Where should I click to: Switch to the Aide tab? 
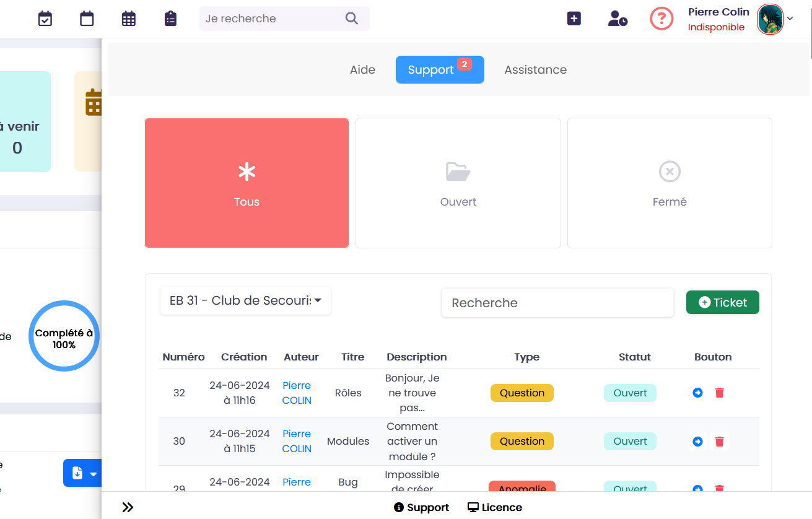362,70
